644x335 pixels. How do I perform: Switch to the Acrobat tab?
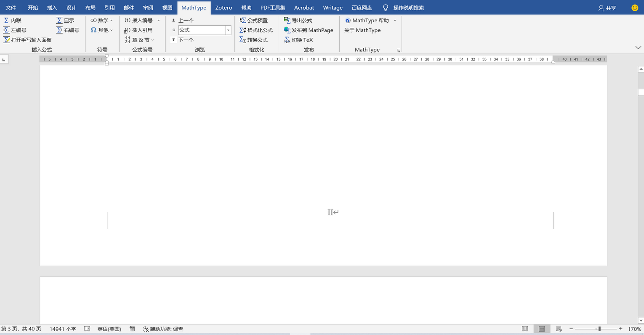[x=304, y=8]
